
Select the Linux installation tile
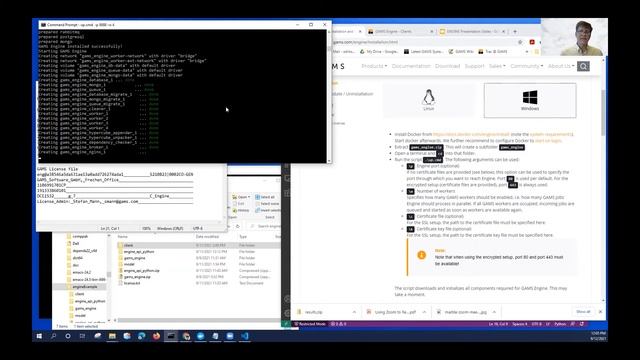tap(428, 100)
